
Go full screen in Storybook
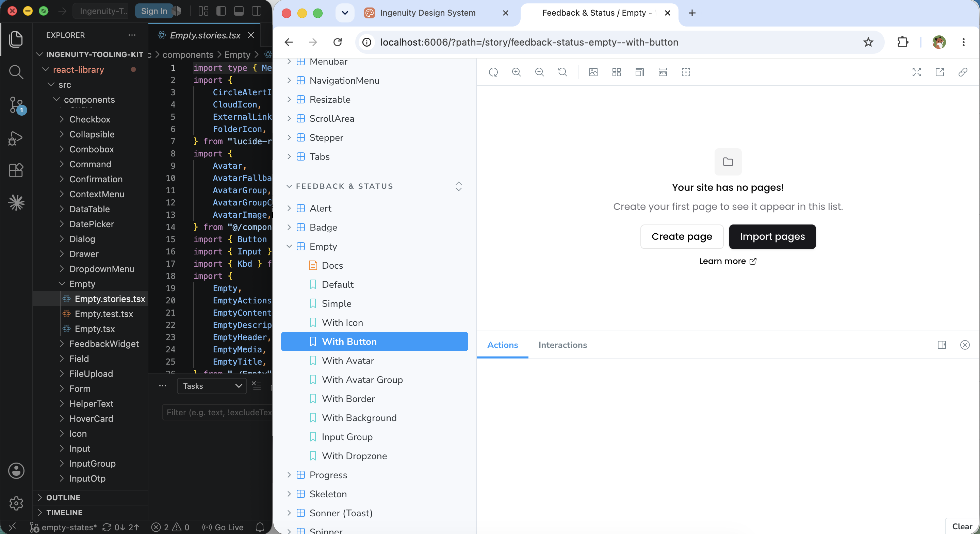[916, 72]
